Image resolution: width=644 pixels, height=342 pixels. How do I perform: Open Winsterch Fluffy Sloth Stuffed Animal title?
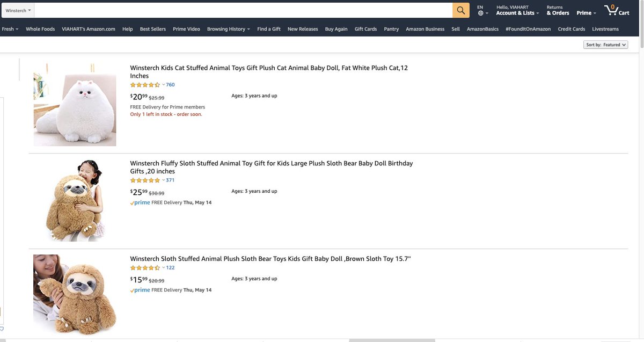click(272, 168)
